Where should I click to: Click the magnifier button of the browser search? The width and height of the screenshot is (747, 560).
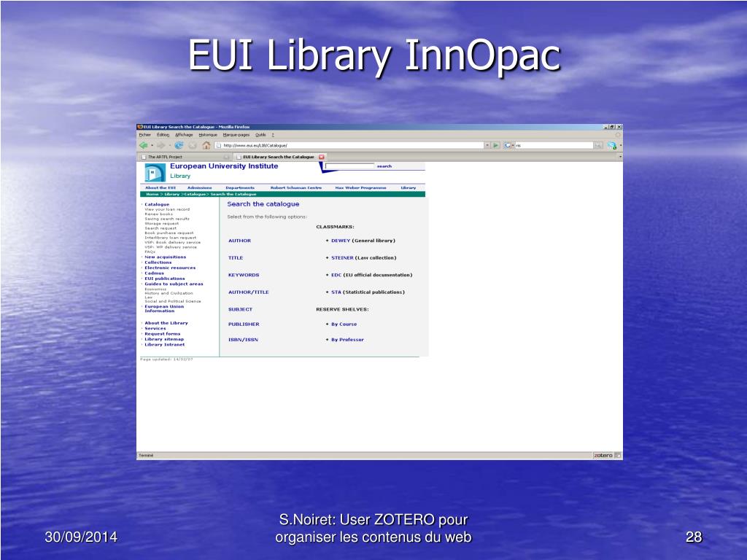(x=598, y=145)
